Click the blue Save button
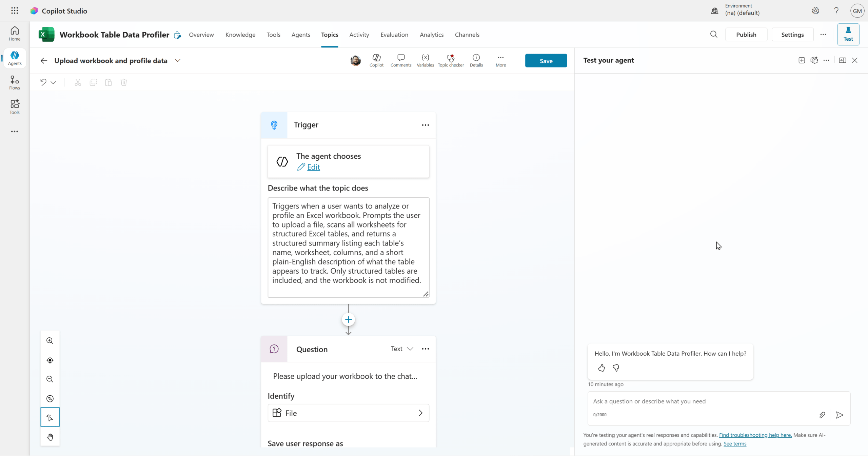Screen dimensions: 868x456 click(546, 61)
